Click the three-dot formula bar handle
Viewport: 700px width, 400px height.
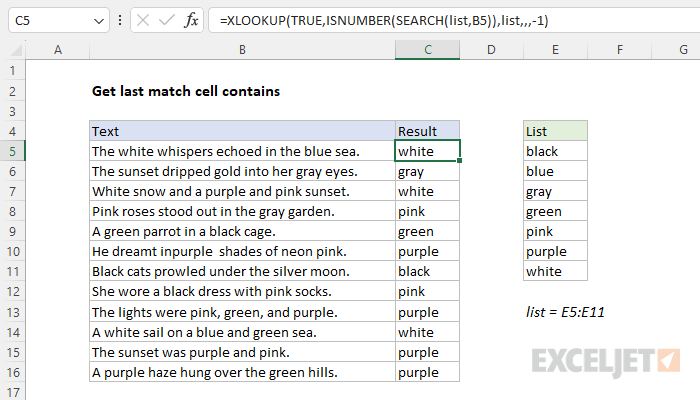[x=120, y=20]
